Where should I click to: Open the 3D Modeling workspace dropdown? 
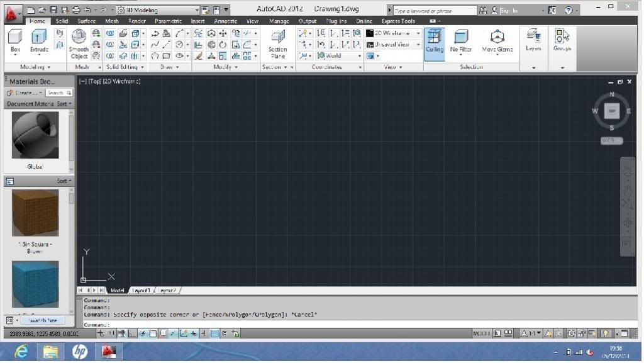point(158,10)
